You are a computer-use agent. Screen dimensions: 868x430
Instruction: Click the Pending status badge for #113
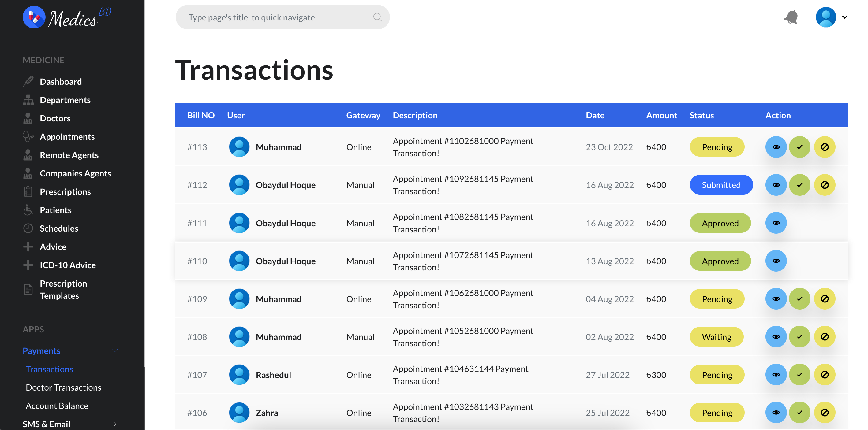pyautogui.click(x=717, y=147)
